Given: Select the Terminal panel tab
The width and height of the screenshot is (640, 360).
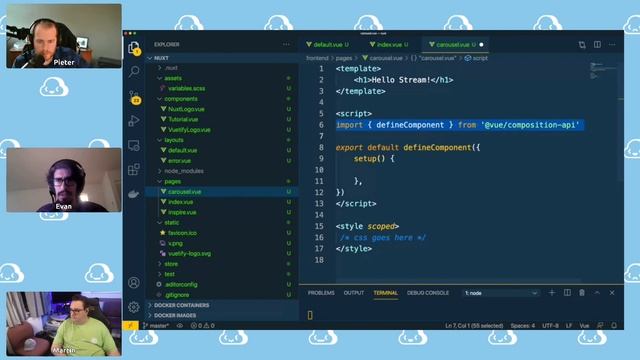Looking at the screenshot, I should tap(385, 293).
